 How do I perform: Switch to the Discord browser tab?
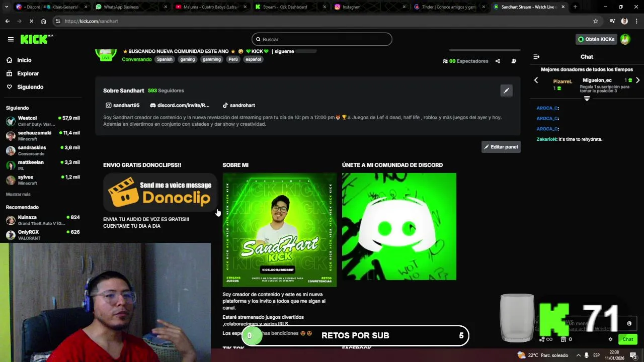pyautogui.click(x=52, y=7)
